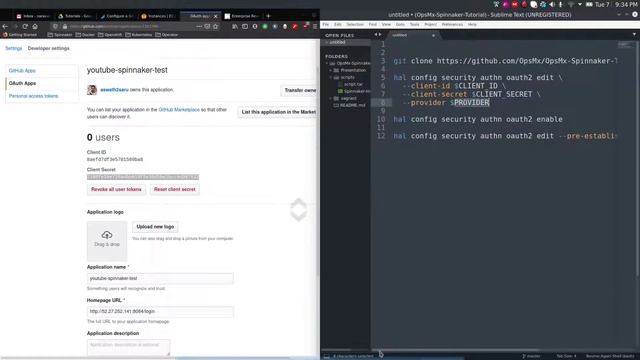Open the tab list dropdown in Sublime

(634, 35)
